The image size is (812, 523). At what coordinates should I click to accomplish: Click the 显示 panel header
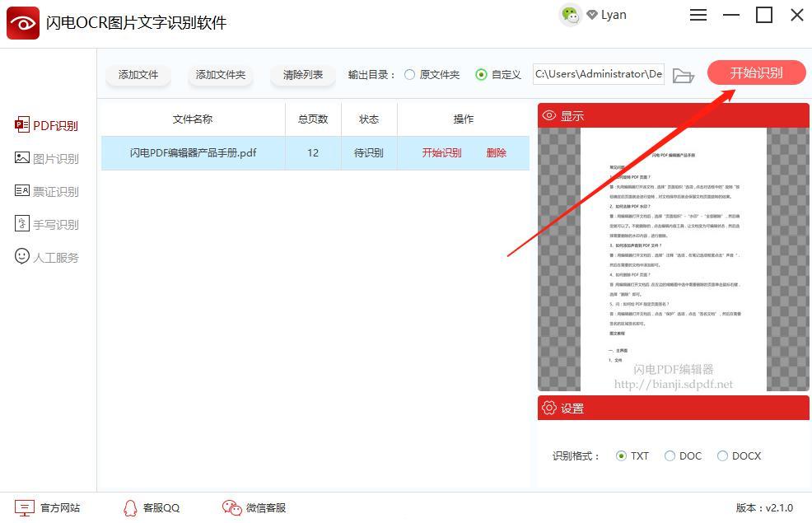point(673,115)
